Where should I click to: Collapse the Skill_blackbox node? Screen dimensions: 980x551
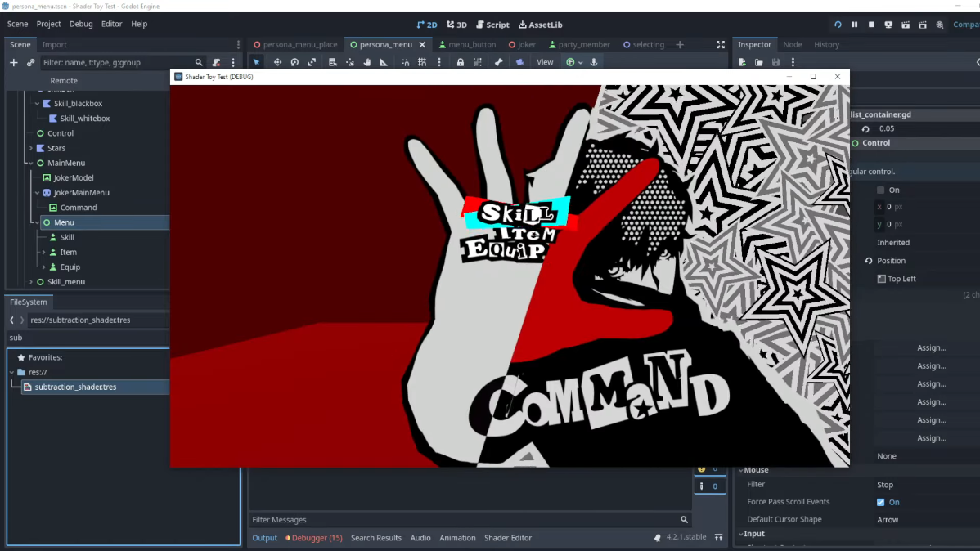click(37, 104)
